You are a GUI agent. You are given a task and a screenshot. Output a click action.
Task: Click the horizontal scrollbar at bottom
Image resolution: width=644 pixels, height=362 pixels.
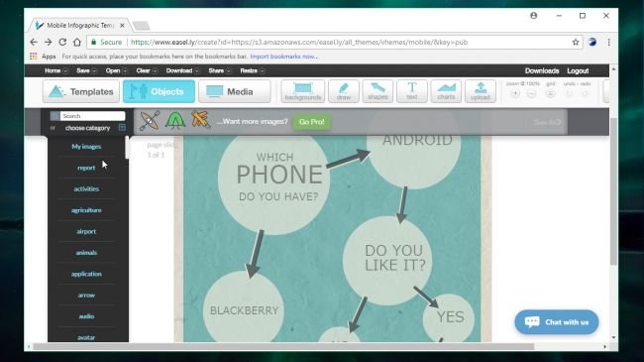pyautogui.click(x=283, y=347)
